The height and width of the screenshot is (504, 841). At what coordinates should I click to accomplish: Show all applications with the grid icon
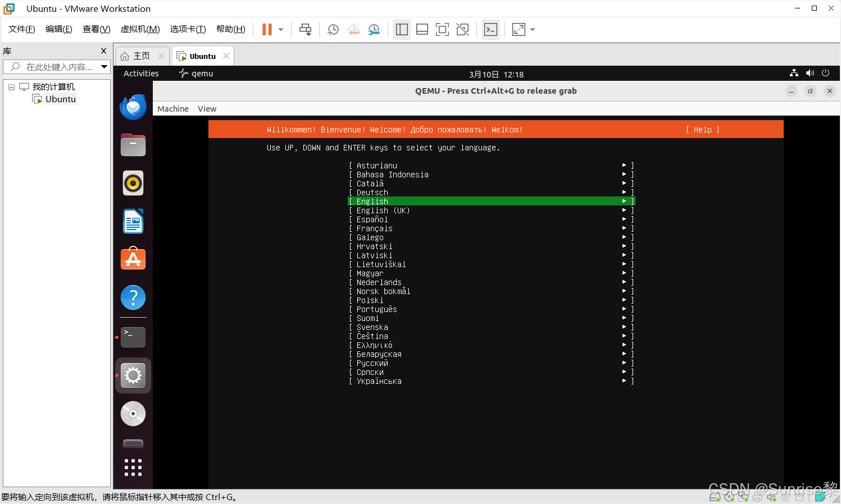pyautogui.click(x=133, y=468)
